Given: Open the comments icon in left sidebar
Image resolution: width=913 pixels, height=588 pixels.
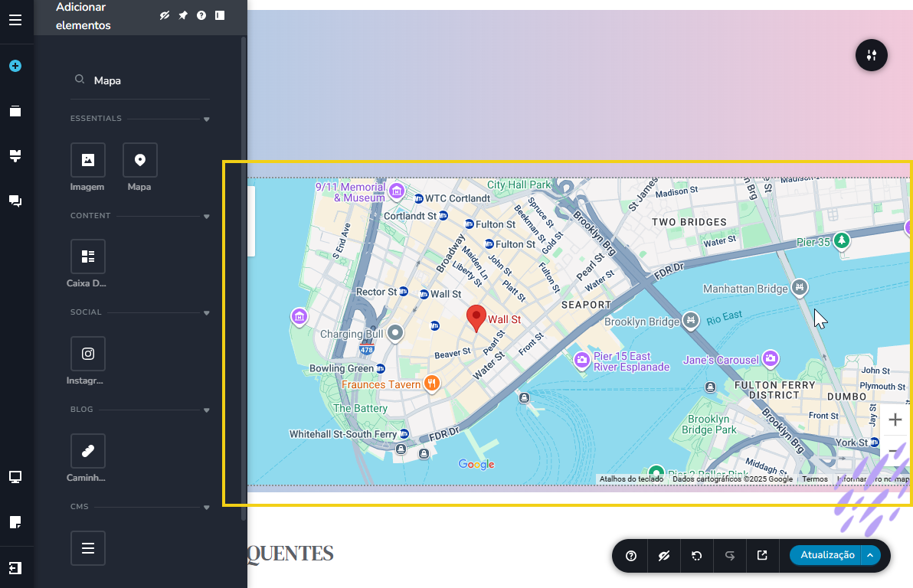Looking at the screenshot, I should tap(16, 201).
